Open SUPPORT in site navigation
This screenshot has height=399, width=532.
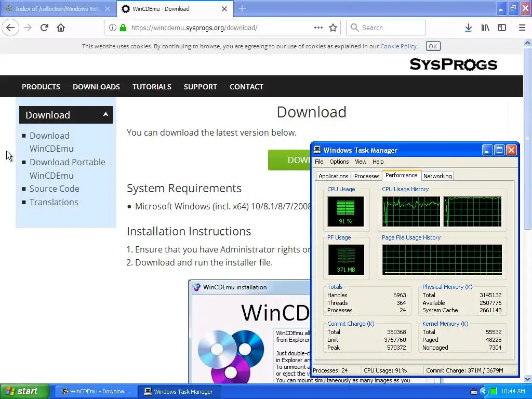pyautogui.click(x=200, y=87)
